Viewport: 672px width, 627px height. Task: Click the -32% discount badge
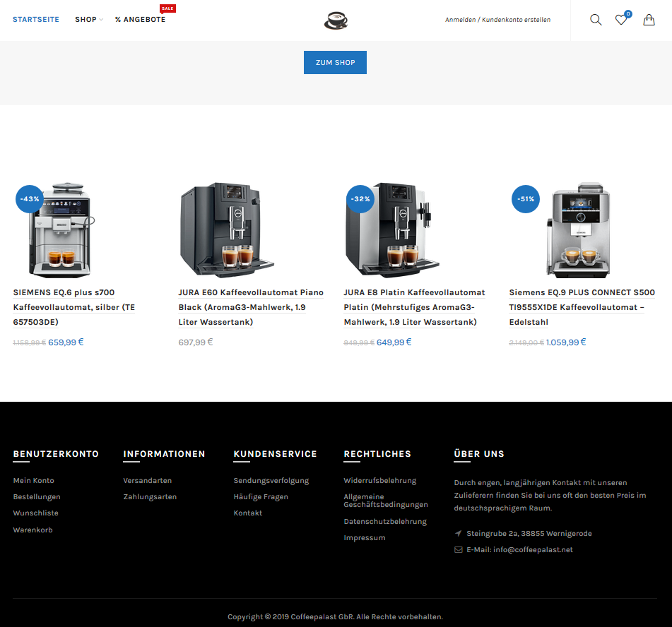[x=360, y=199]
